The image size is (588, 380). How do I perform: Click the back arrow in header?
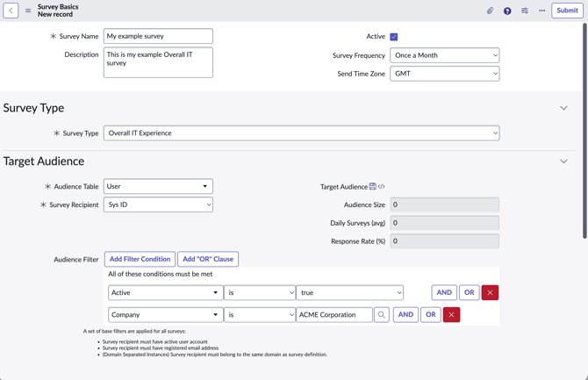11,11
